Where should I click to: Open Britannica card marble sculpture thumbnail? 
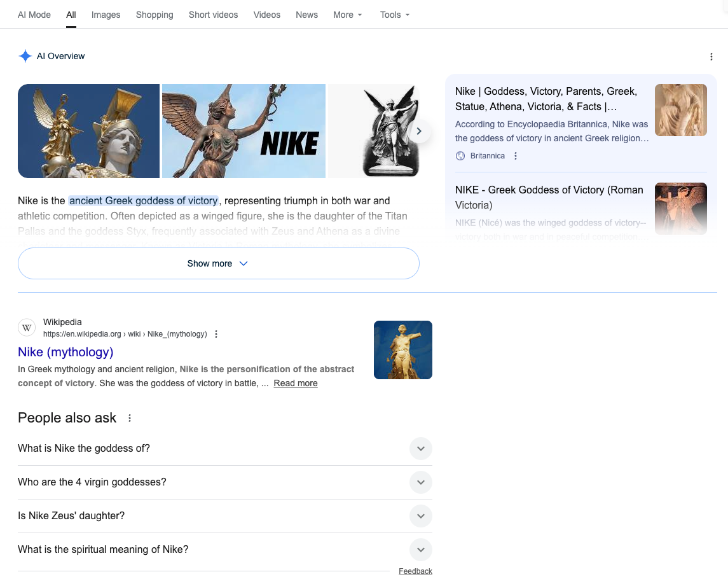[x=681, y=110]
